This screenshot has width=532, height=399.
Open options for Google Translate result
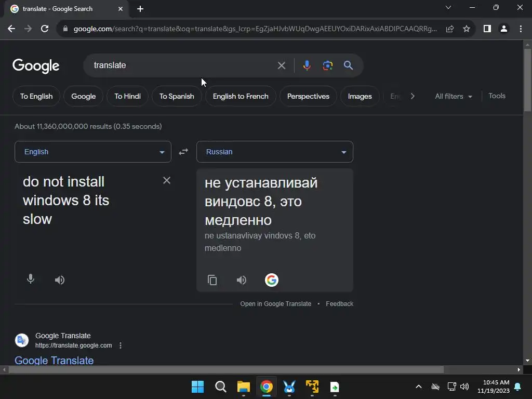point(121,345)
